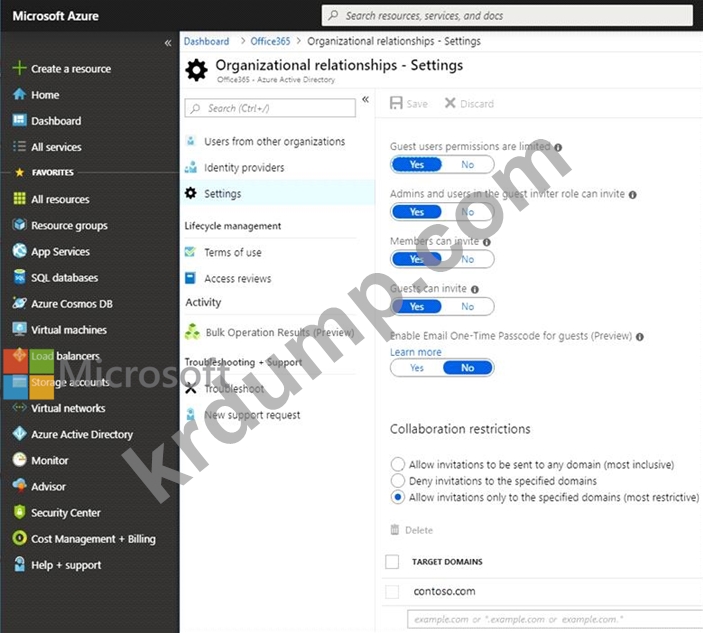Image resolution: width=703 pixels, height=633 pixels.
Task: Collapse the settings blade menu
Action: [x=365, y=100]
